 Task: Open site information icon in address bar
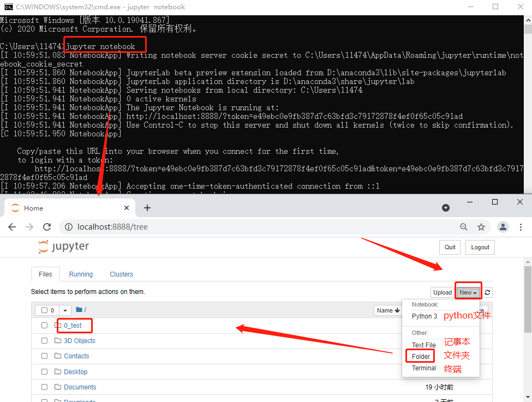(69, 227)
